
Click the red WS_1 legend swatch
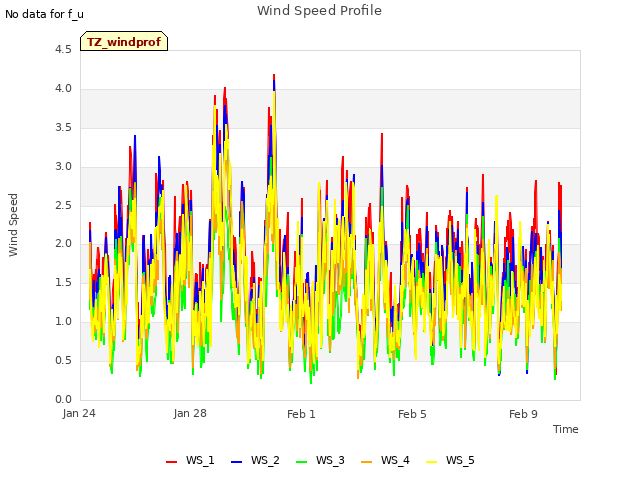click(171, 462)
